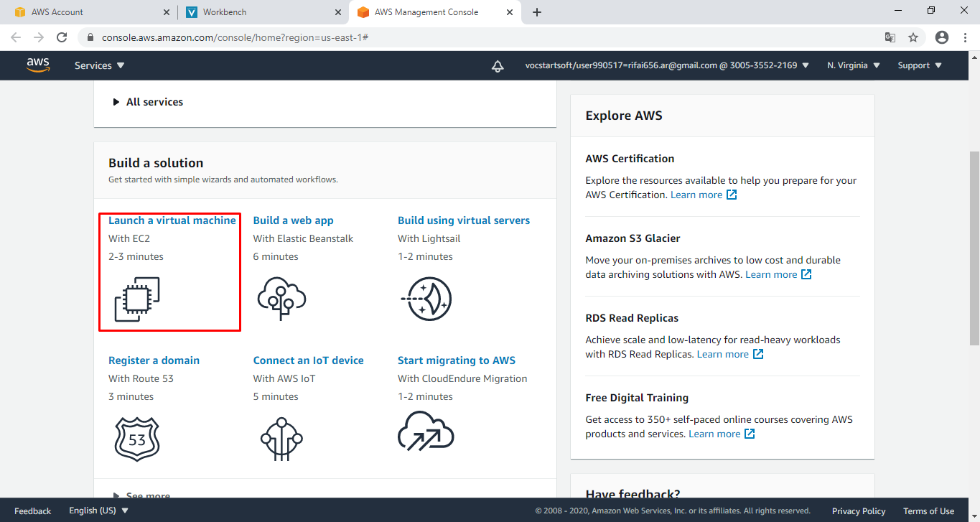980x522 pixels.
Task: Close the AWS Account tab
Action: [167, 12]
